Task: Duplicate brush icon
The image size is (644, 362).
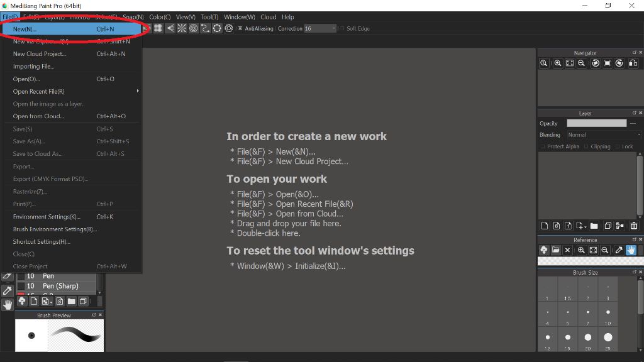Action: [x=84, y=301]
